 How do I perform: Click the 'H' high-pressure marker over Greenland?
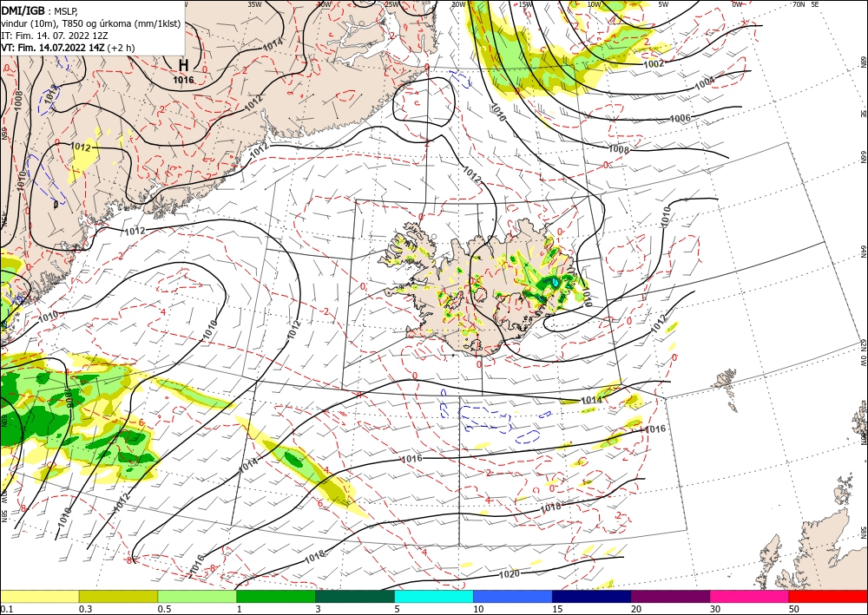point(183,65)
